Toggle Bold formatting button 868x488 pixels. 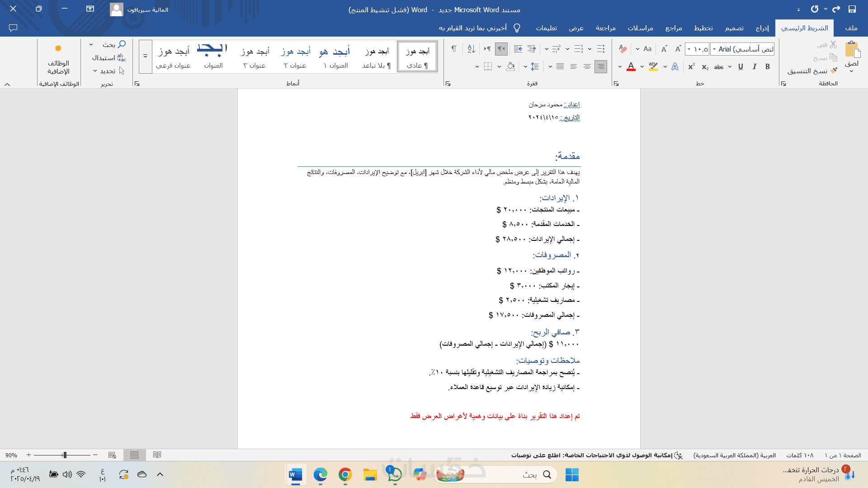point(768,67)
